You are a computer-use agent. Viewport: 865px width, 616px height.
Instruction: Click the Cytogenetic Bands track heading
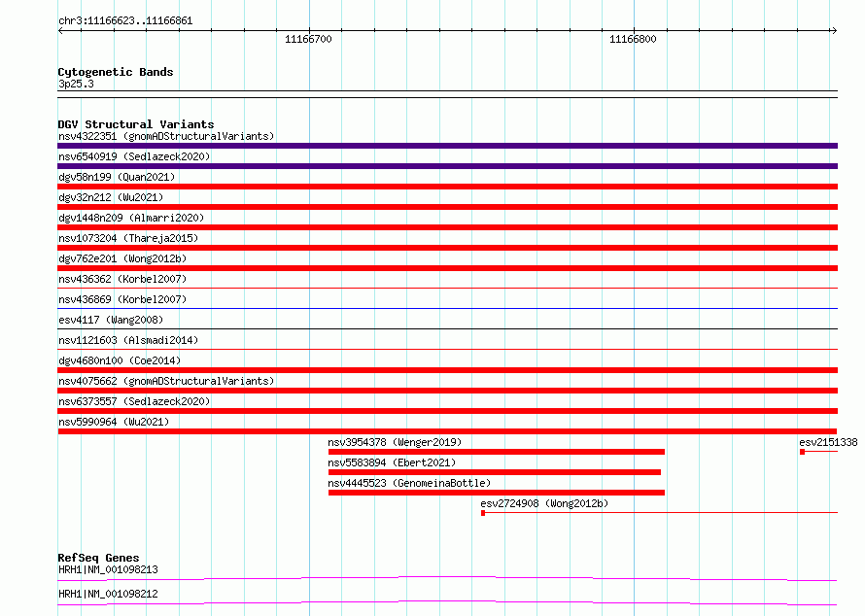116,72
